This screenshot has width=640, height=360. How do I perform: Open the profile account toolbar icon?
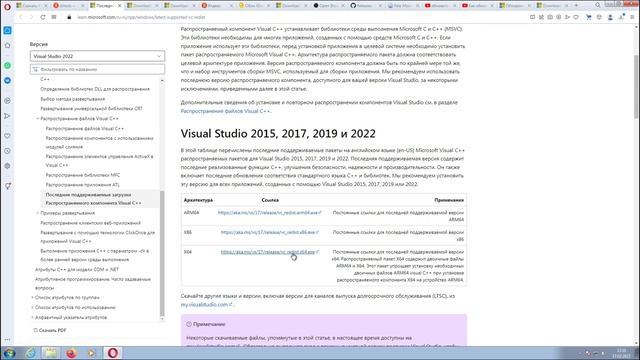[610, 17]
